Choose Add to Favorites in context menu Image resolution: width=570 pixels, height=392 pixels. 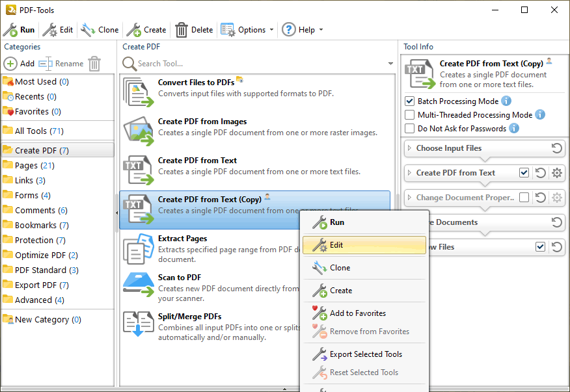364,313
